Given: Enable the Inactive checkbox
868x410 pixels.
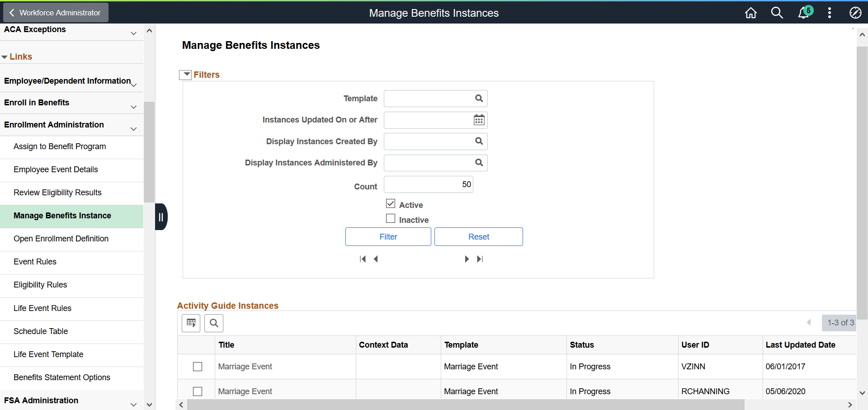Looking at the screenshot, I should point(391,219).
